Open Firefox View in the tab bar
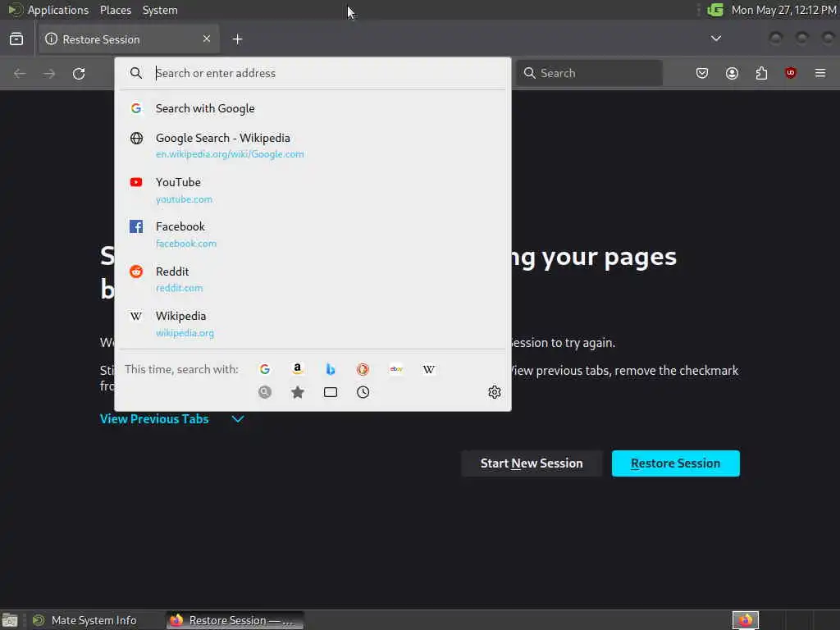Screen dimensions: 840x630 (16, 39)
